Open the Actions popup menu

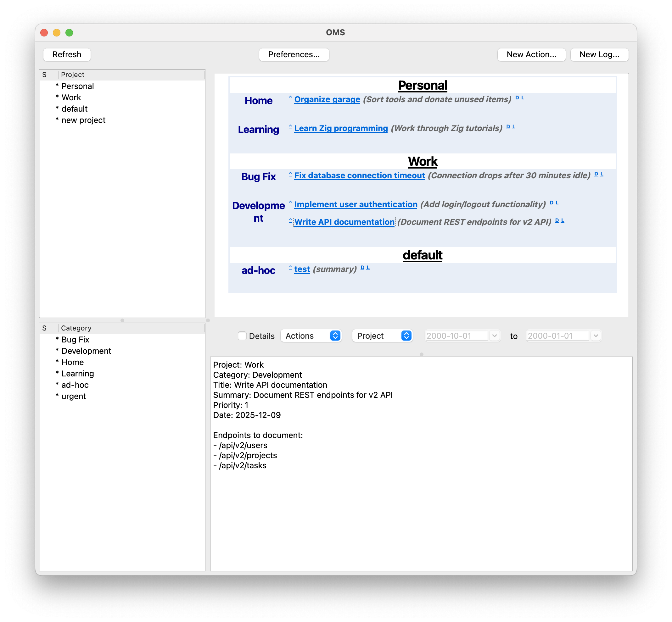click(311, 336)
